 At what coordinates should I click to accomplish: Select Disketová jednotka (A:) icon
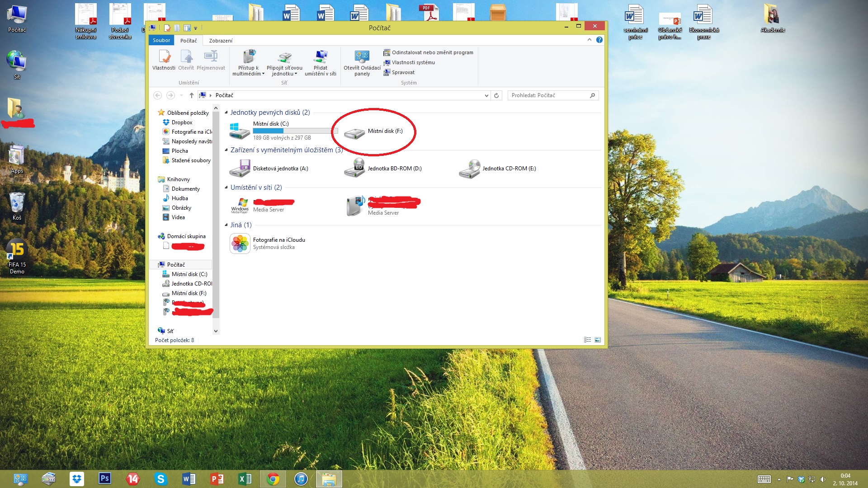240,169
